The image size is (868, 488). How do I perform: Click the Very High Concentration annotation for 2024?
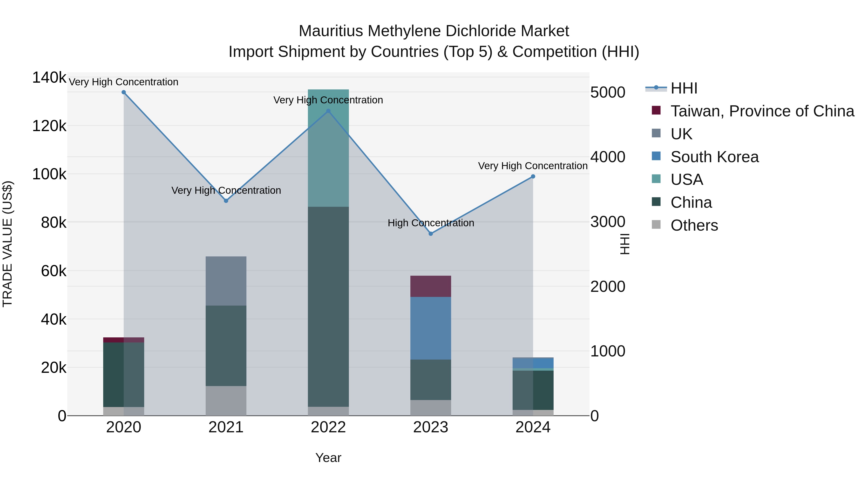coord(533,166)
